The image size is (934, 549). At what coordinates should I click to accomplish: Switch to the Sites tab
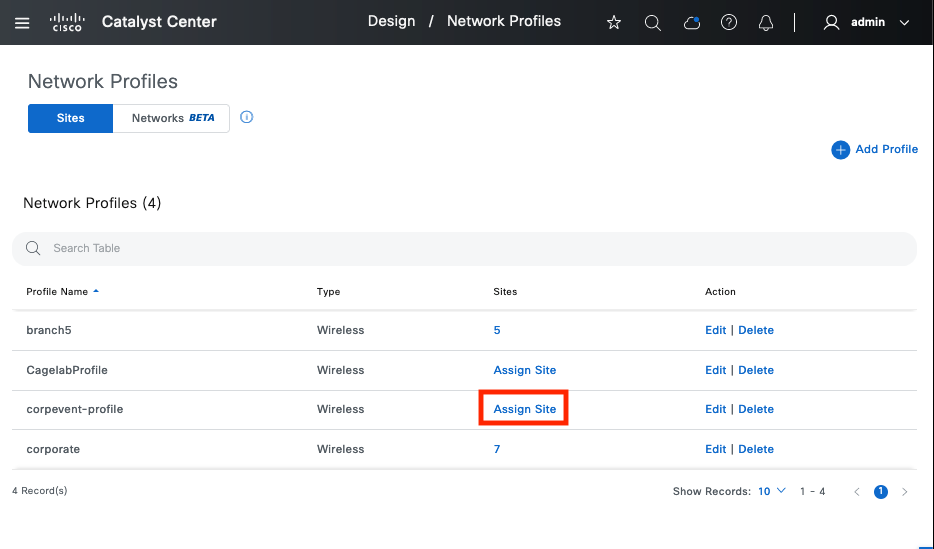click(x=70, y=118)
